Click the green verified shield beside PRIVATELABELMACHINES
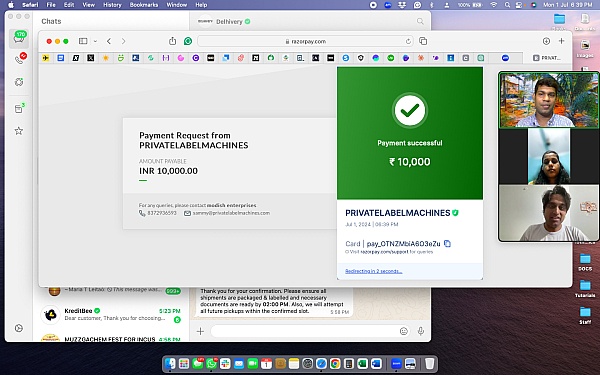600x375 pixels. pyautogui.click(x=455, y=213)
